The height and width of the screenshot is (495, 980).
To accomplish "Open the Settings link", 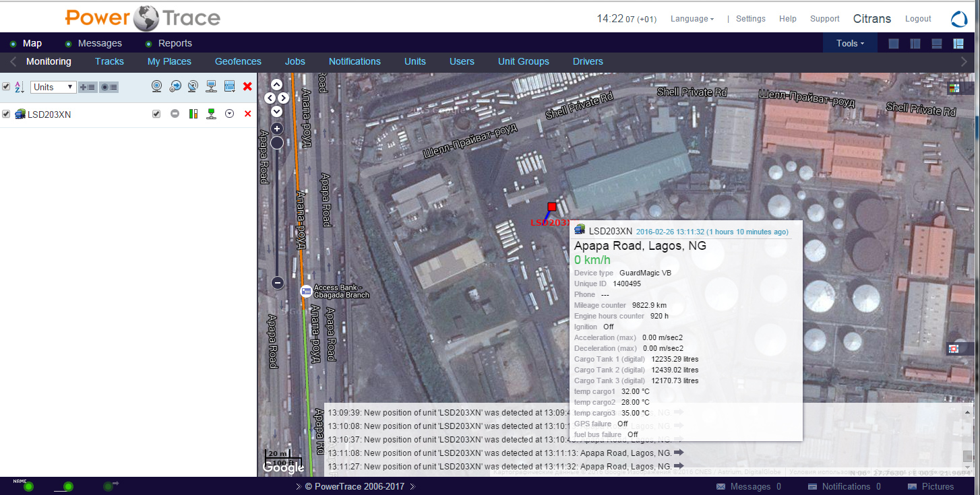I will (750, 19).
